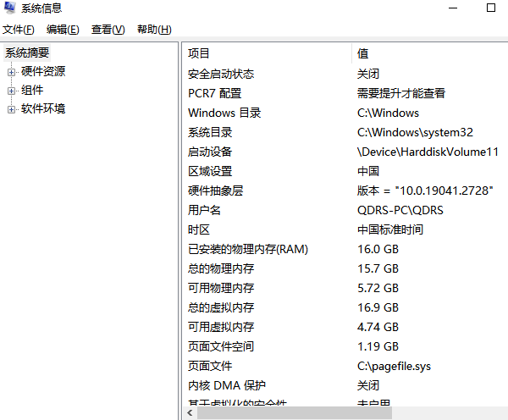Click the horizontal scrollbar thumb
Viewport: 508px width, 420px height.
pos(295,413)
